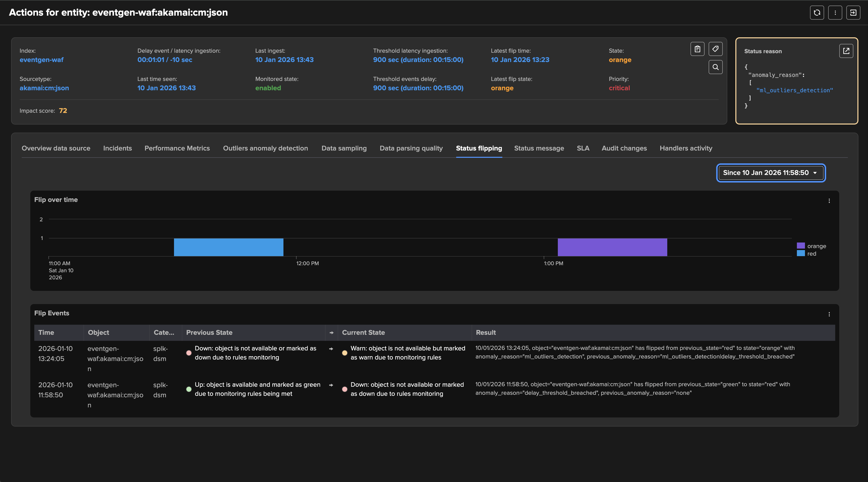The image size is (868, 482).
Task: Open the Flip over time panel options menu
Action: 829,201
